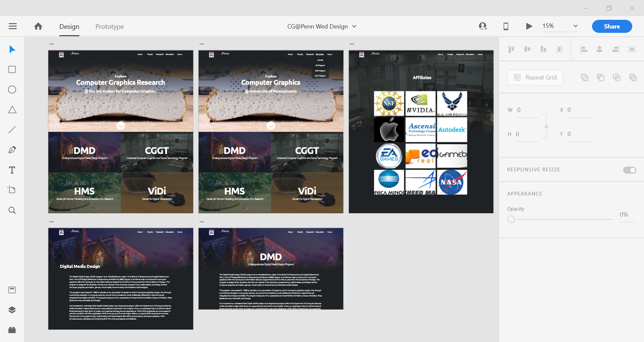
Task: Click the W width input field
Action: click(528, 110)
